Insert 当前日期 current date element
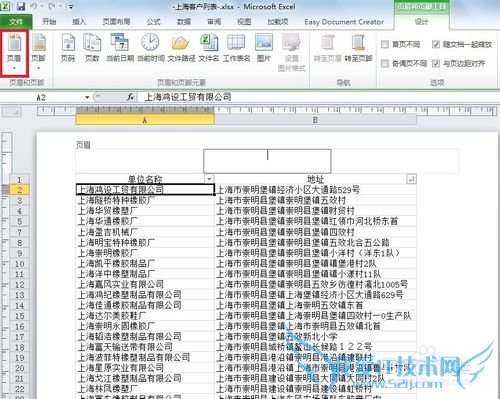500x399 pixels. [120, 49]
